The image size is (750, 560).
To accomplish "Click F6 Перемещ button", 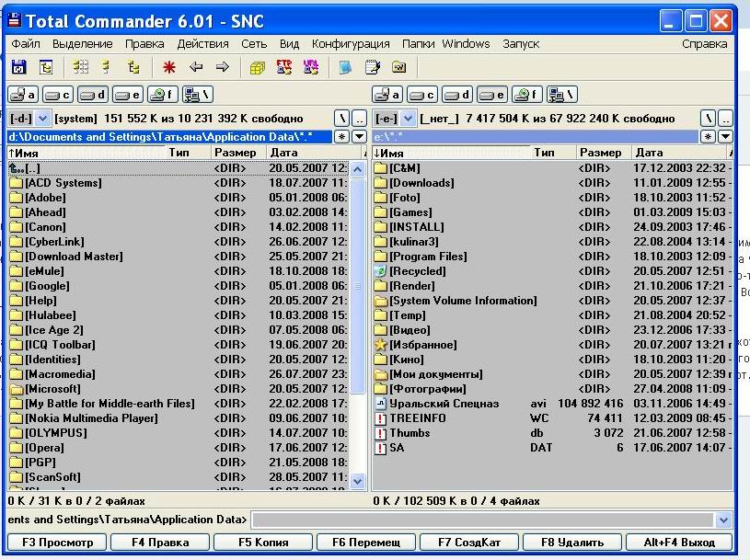I will click(x=366, y=543).
